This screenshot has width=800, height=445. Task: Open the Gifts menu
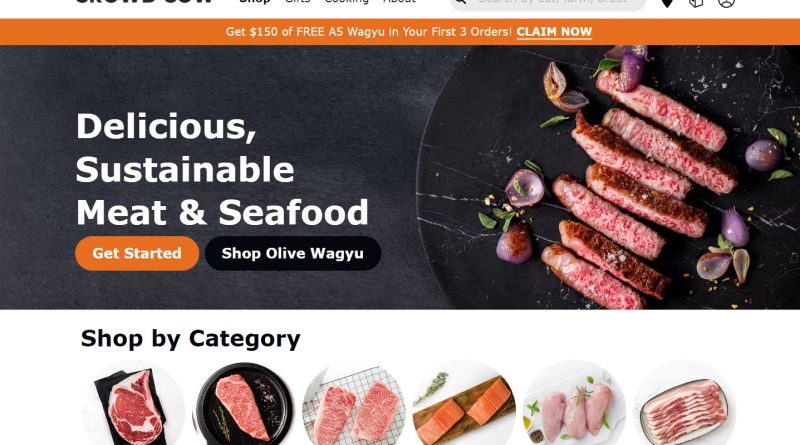click(297, 2)
